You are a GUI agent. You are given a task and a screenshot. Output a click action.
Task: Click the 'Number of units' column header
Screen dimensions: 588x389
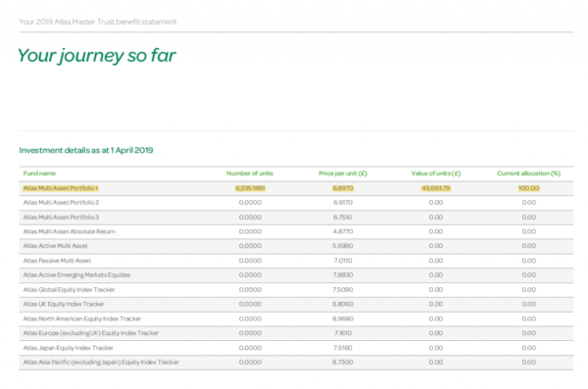250,173
